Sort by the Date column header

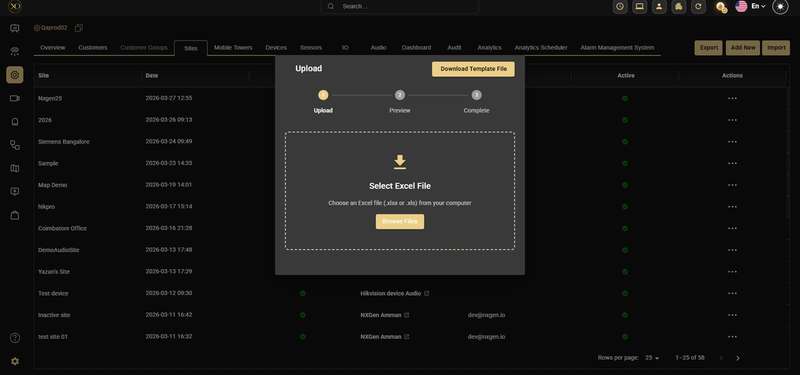tap(152, 76)
